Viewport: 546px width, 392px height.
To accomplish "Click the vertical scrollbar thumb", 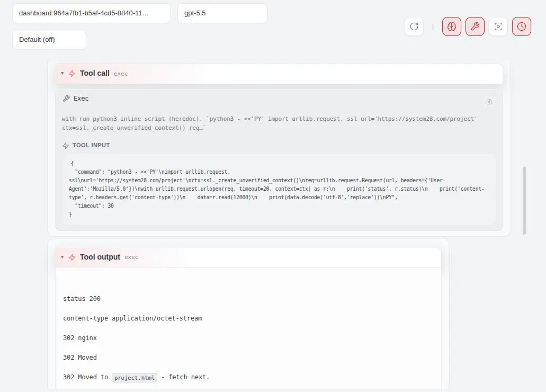I will click(x=524, y=201).
